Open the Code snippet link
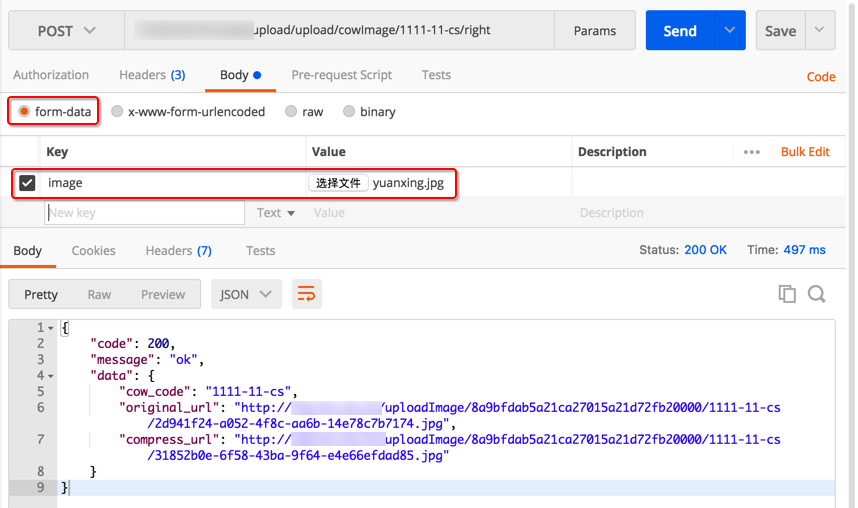 820,77
